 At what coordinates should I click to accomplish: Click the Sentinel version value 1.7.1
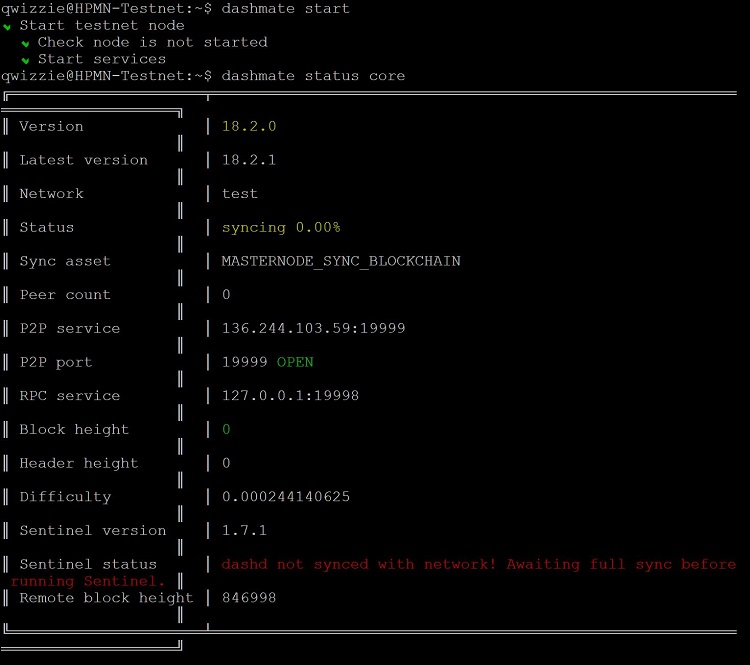coord(244,530)
